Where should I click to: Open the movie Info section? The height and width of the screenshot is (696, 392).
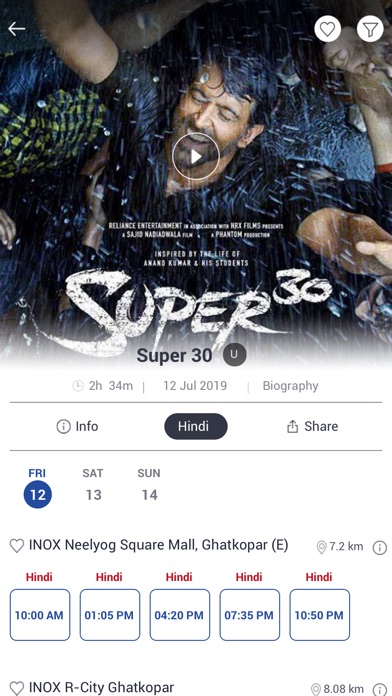click(77, 427)
